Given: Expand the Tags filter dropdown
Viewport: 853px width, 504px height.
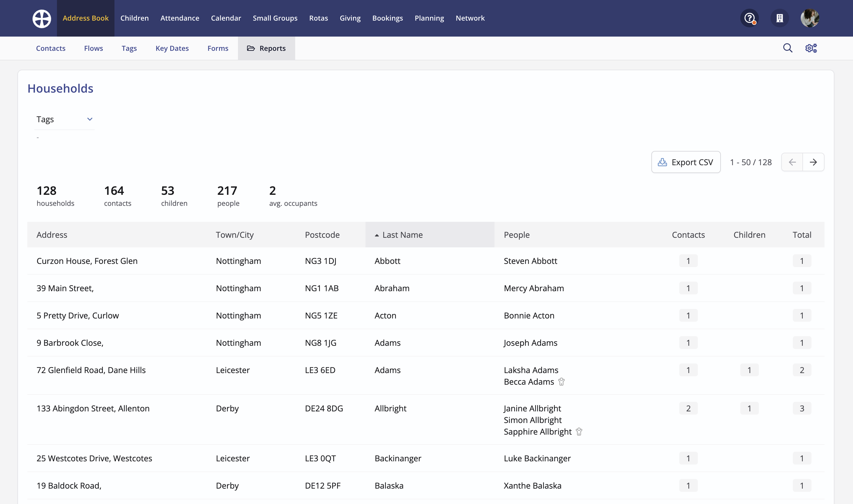Looking at the screenshot, I should coord(64,119).
